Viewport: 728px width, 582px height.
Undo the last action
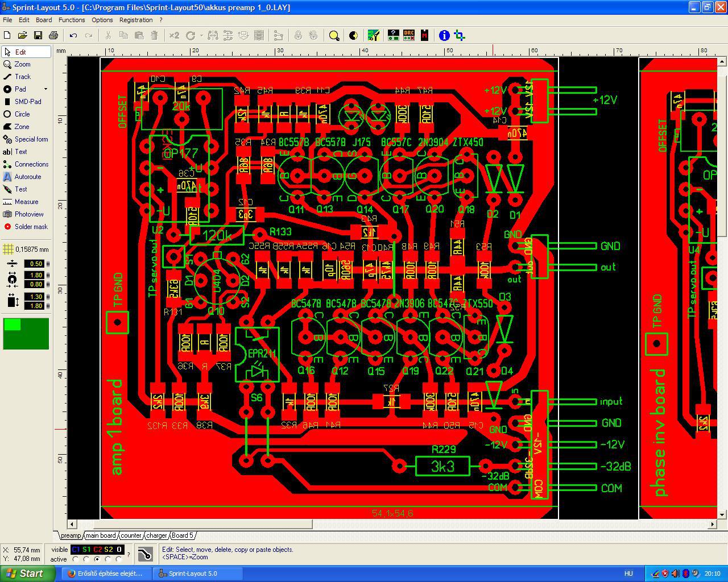(x=73, y=35)
